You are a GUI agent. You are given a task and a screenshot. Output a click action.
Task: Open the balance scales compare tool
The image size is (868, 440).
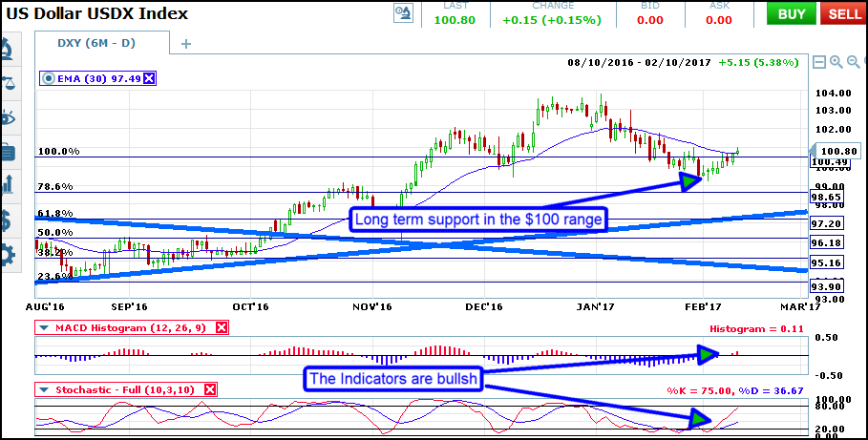pos(8,84)
